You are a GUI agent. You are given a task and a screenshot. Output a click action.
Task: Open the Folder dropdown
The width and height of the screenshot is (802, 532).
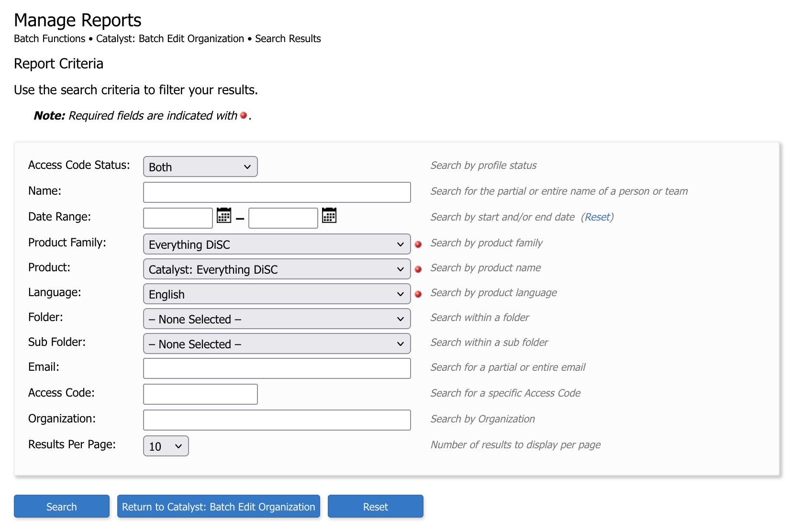coord(277,319)
